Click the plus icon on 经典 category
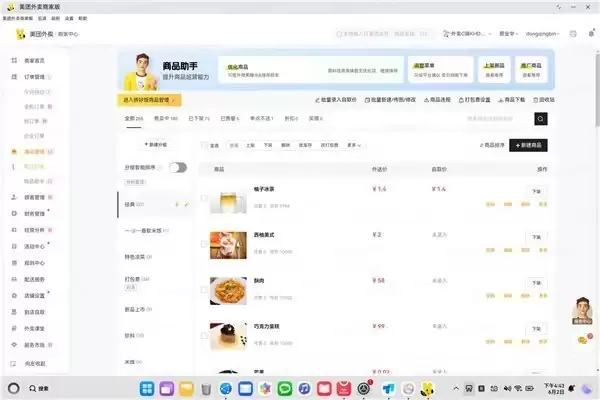This screenshot has height=400, width=600. (x=177, y=205)
